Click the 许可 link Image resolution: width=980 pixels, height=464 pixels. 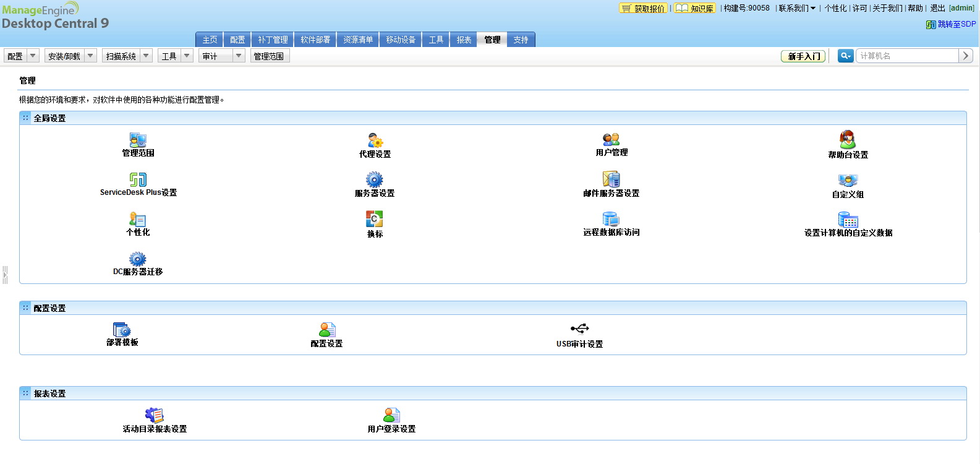coord(859,8)
